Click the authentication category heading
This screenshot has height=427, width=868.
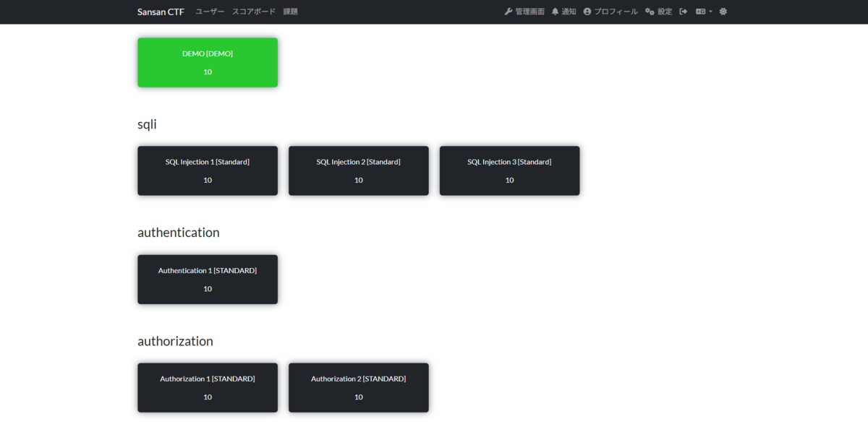[179, 233]
